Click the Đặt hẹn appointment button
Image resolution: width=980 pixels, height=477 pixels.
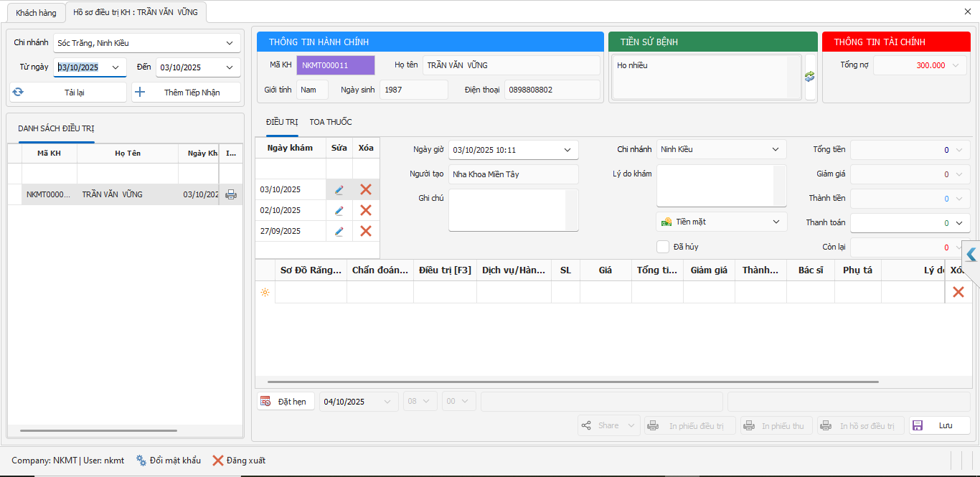tap(286, 402)
